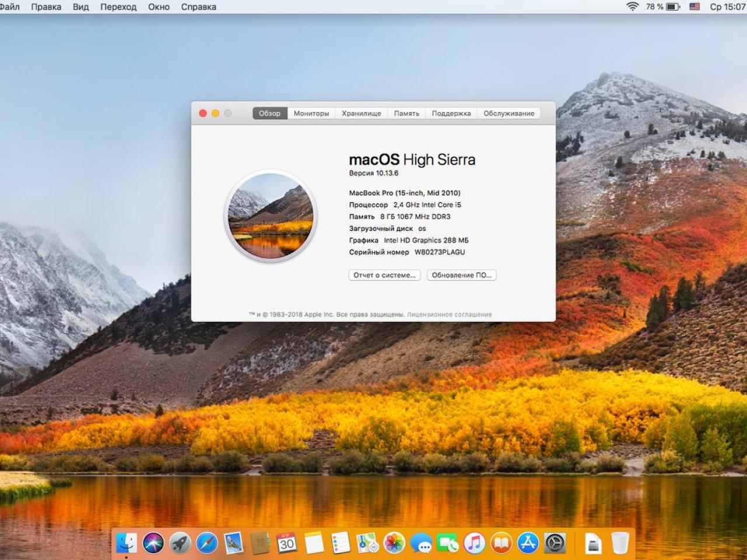Open the Вид menu
Image resolution: width=747 pixels, height=560 pixels.
[81, 7]
